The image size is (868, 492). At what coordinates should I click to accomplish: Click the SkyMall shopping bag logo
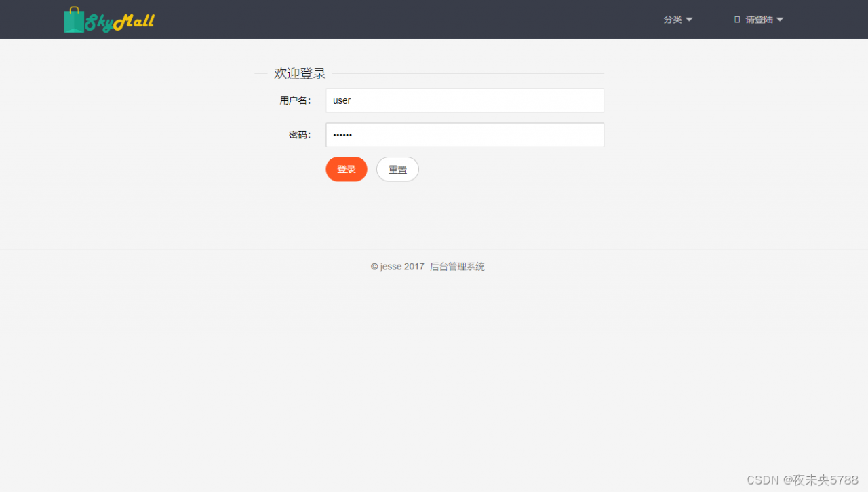coord(109,20)
